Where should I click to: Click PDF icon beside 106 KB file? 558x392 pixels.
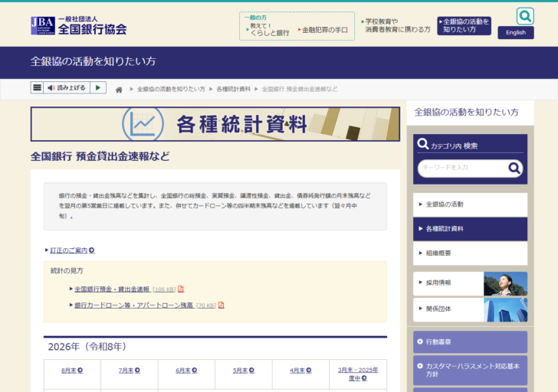[x=181, y=289]
